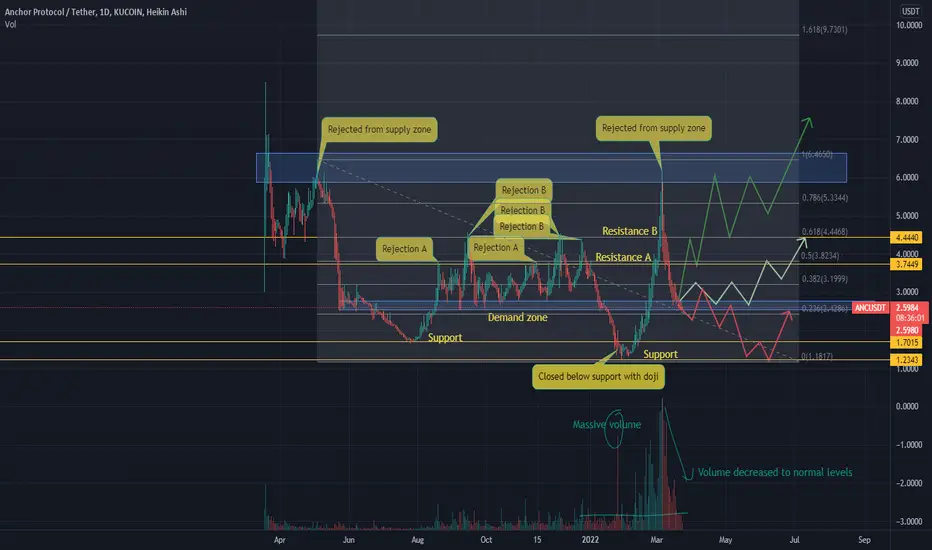Select the 'Rejected from supply zone' callout above March 2022

click(653, 128)
